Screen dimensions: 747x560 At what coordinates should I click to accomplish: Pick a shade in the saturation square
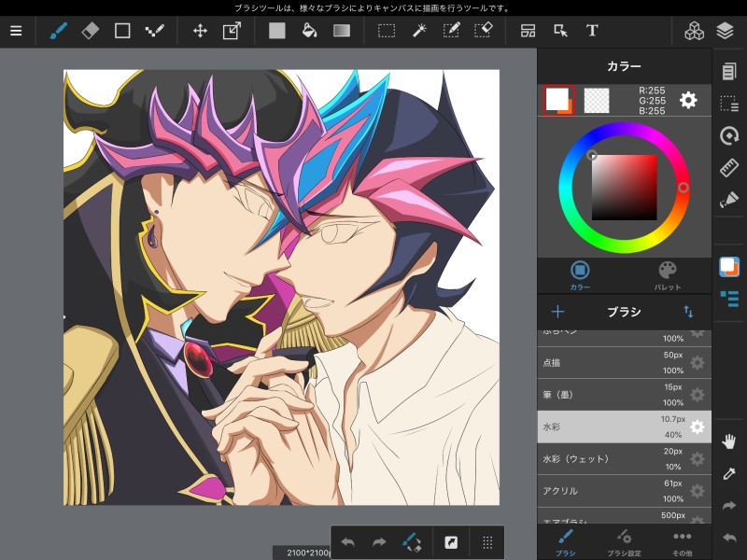624,188
